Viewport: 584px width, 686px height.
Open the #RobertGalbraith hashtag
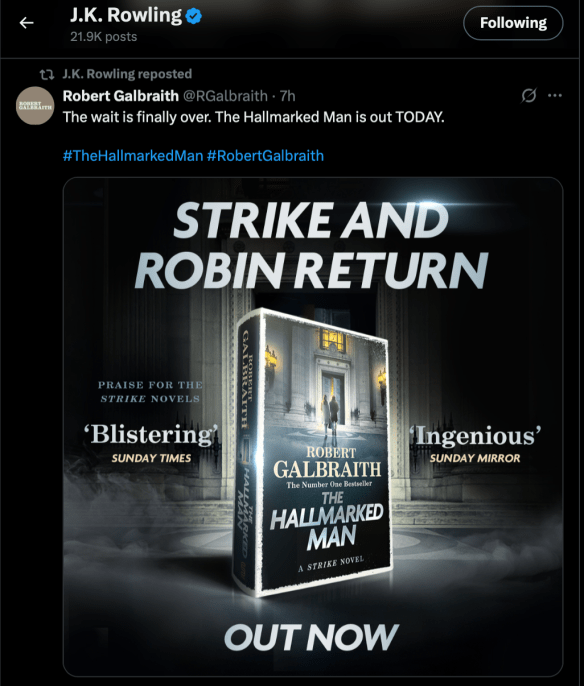point(265,156)
